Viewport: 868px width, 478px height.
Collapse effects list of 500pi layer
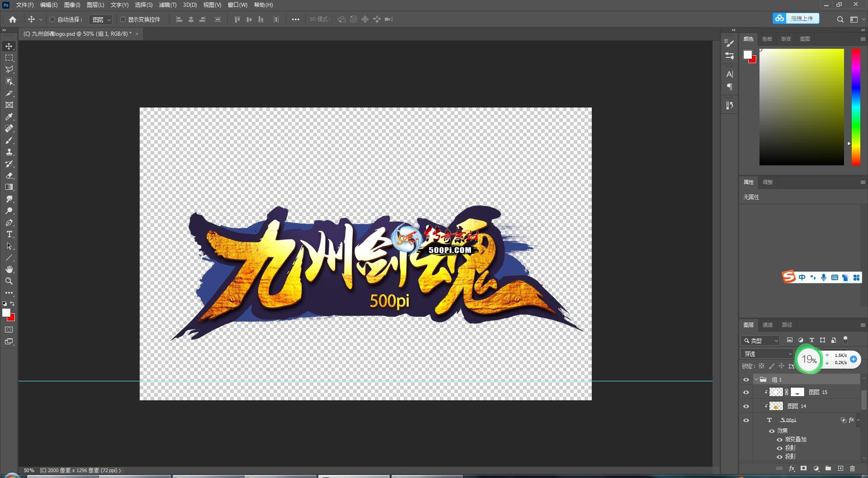point(859,420)
